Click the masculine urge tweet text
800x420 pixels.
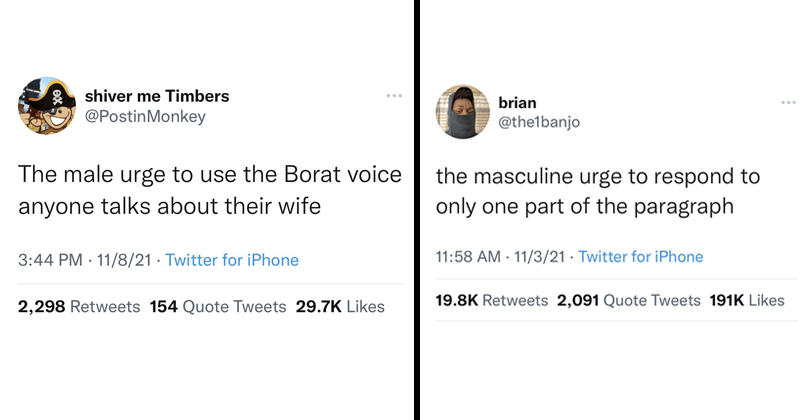point(597,194)
